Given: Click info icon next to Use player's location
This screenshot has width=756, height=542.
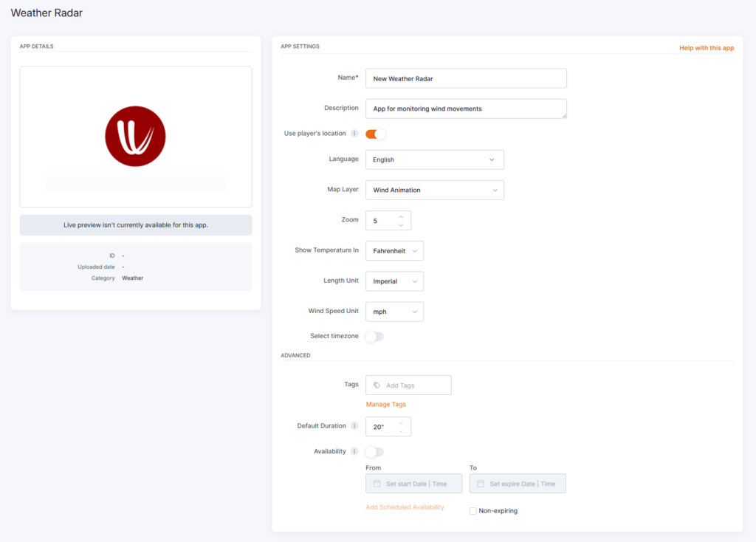Looking at the screenshot, I should tap(354, 134).
